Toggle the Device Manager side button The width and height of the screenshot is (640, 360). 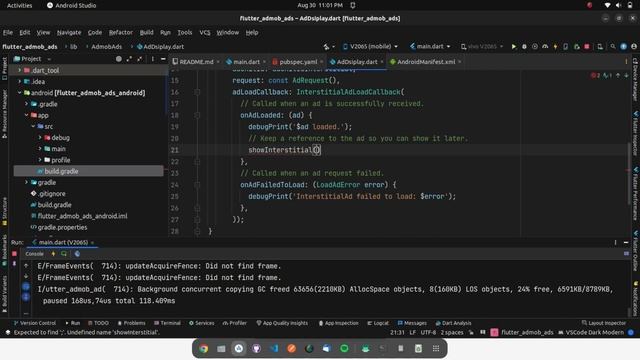pyautogui.click(x=636, y=79)
